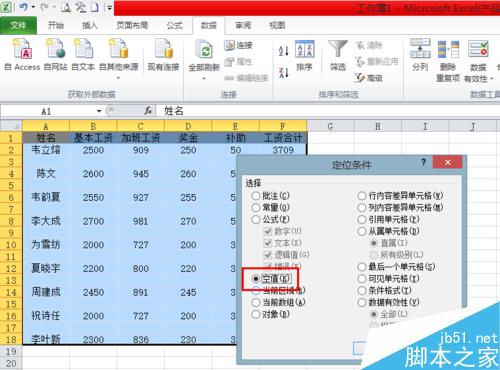Sort descending Z to A
The height and width of the screenshot is (370, 500).
[x=283, y=73]
